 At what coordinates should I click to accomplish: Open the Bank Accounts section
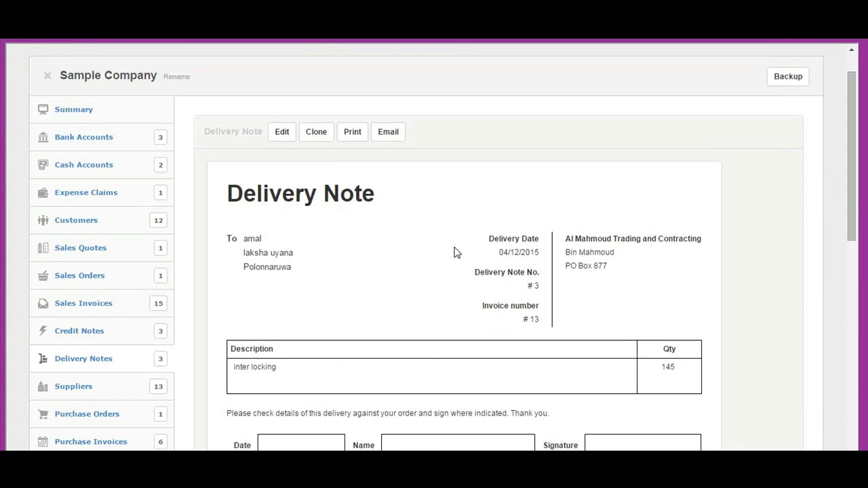pyautogui.click(x=84, y=137)
